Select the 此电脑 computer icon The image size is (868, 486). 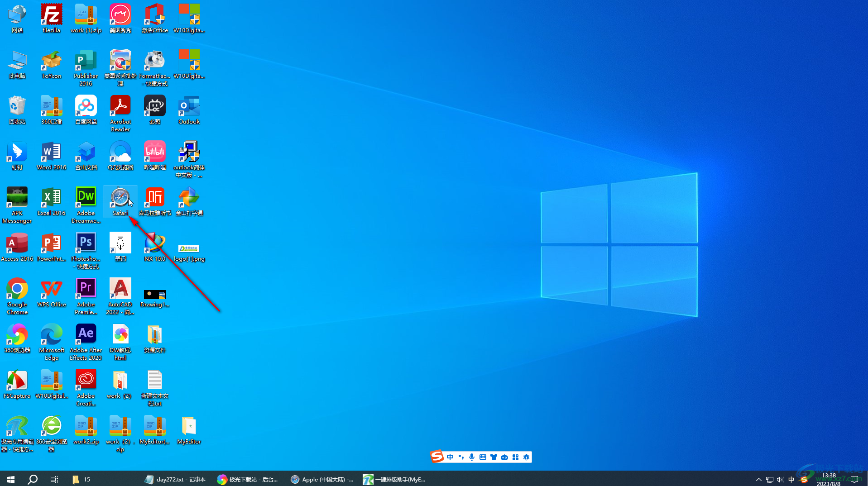pos(17,64)
